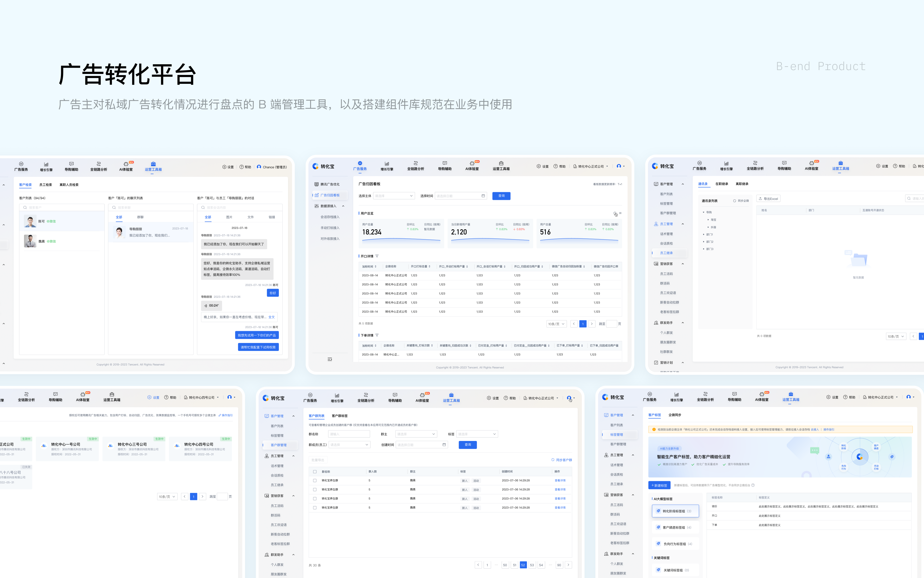Collapse sidebar via bottom menu icon, 广告归因看板 window
Screen dimensions: 924x578
point(329,359)
